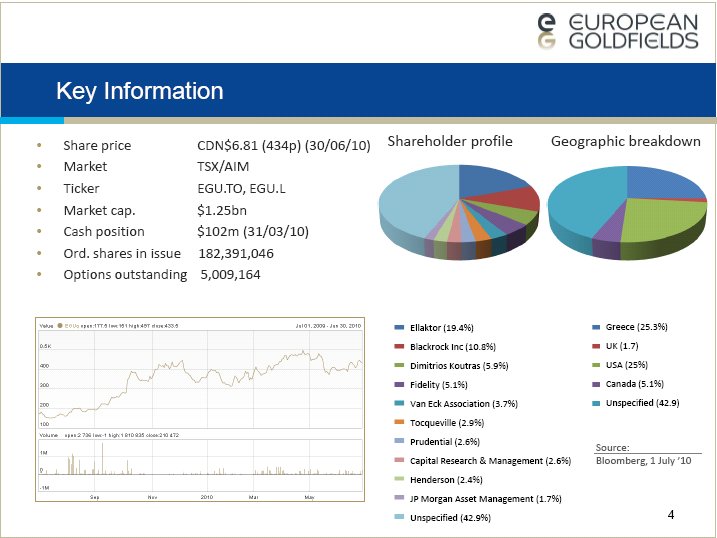Viewport: 717px width, 538px height.
Task: Click the JP Morgan Asset Management swatch
Action: [x=399, y=498]
